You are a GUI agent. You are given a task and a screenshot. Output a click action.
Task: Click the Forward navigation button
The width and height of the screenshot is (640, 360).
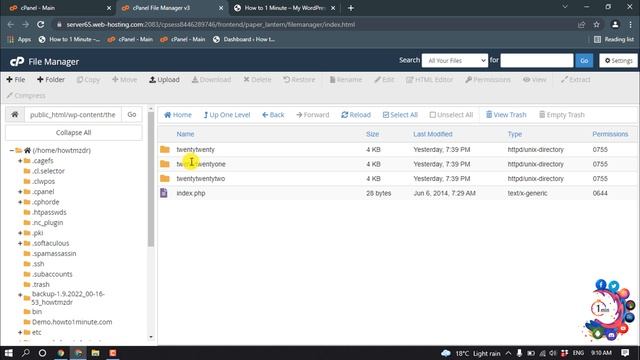point(313,115)
